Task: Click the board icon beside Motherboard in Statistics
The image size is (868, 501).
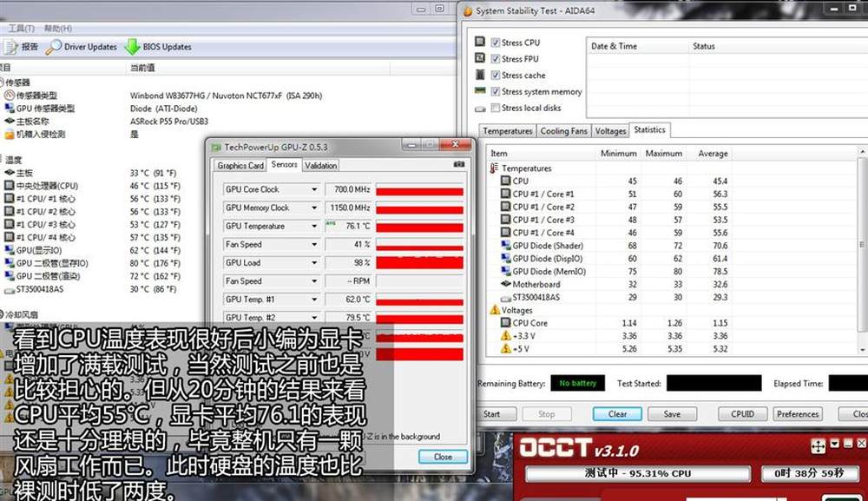Action: point(505,284)
